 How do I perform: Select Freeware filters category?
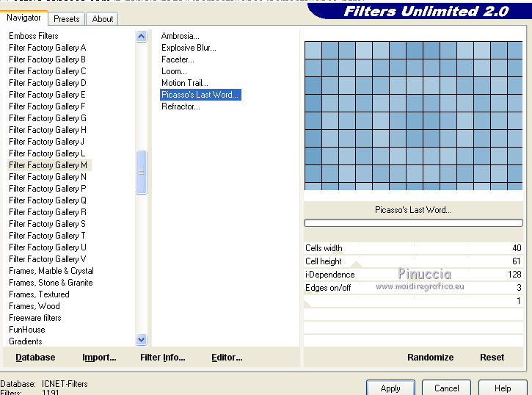click(35, 318)
